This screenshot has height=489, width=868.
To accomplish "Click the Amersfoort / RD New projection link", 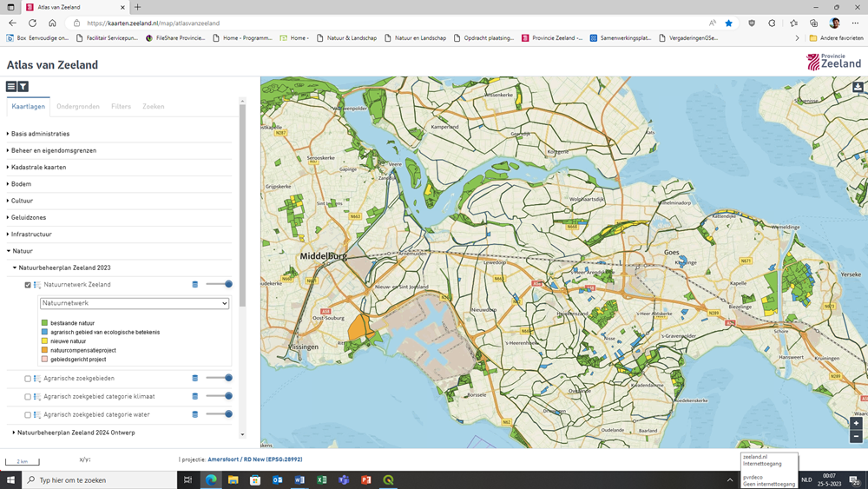I will click(x=255, y=459).
